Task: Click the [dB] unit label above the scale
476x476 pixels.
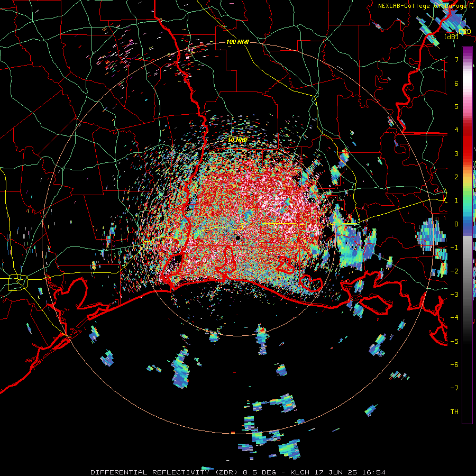Action: (x=451, y=36)
